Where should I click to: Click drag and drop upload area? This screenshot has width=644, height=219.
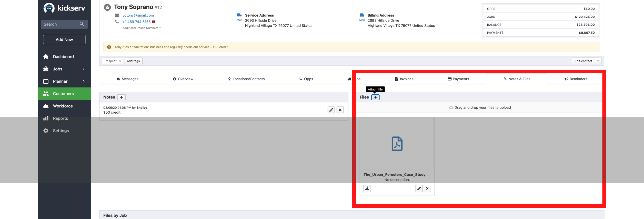click(480, 108)
